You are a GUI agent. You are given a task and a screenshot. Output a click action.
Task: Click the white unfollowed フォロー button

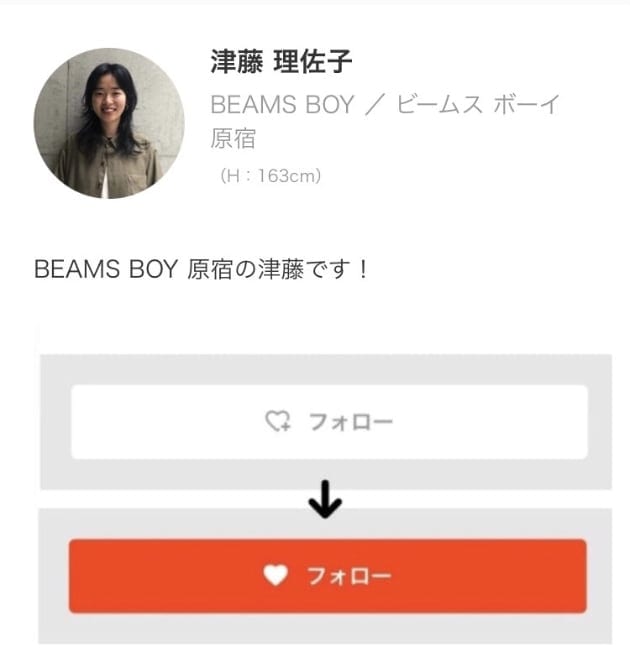[329, 422]
